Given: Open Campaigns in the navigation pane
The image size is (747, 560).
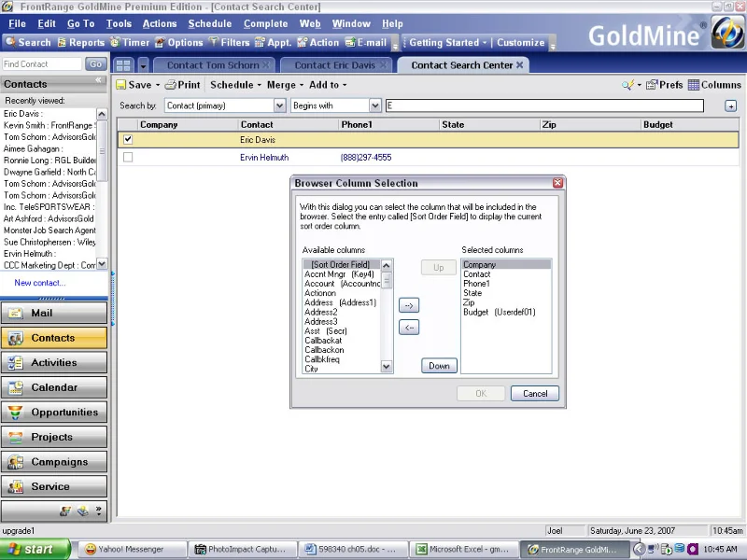Looking at the screenshot, I should pos(54,461).
